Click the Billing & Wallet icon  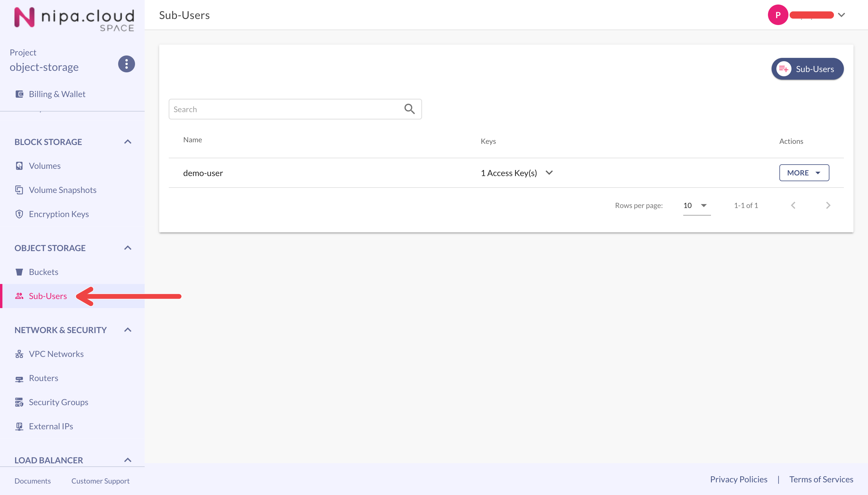[19, 94]
